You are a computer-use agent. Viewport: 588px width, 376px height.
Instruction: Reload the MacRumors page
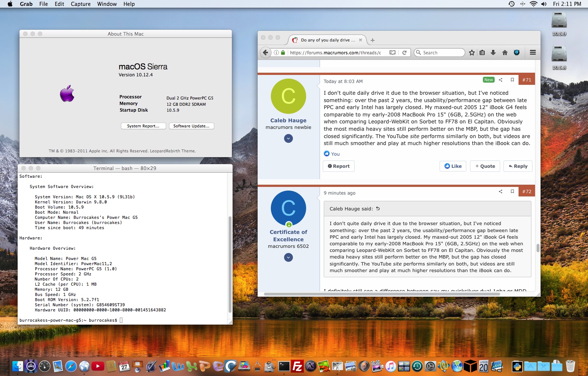pos(404,53)
